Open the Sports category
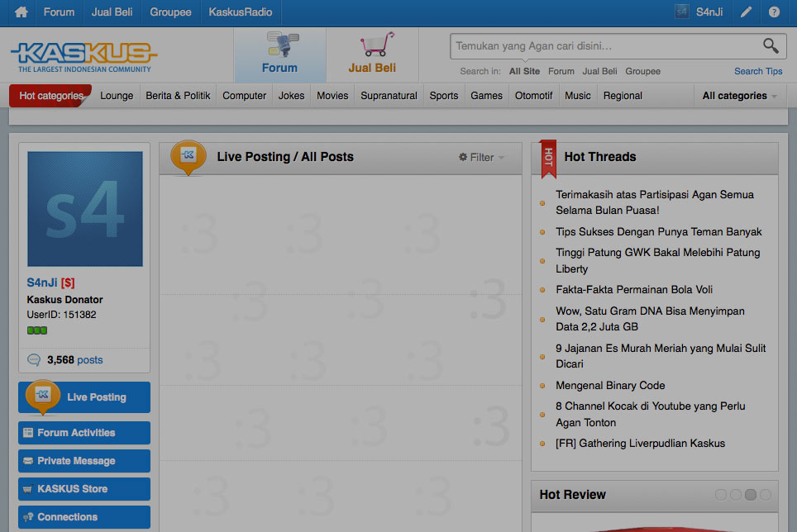Viewport: 797px width, 532px height. coord(444,96)
